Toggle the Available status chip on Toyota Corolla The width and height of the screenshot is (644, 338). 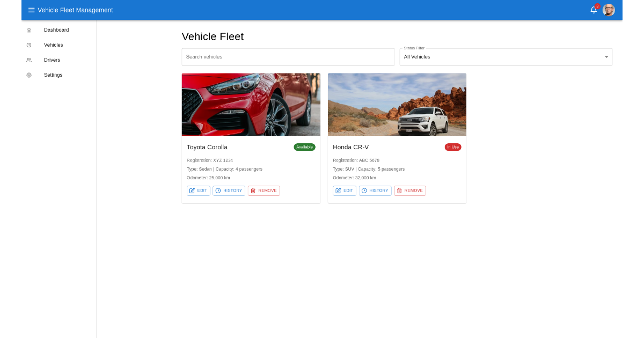(304, 146)
